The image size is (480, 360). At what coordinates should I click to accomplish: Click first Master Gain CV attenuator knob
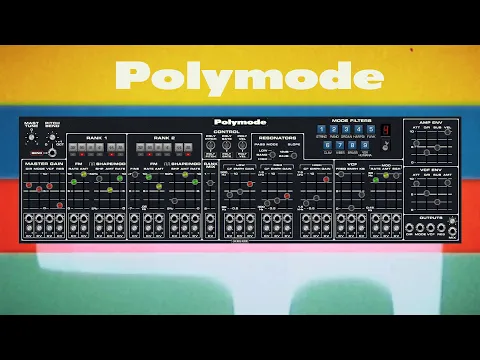(29, 229)
